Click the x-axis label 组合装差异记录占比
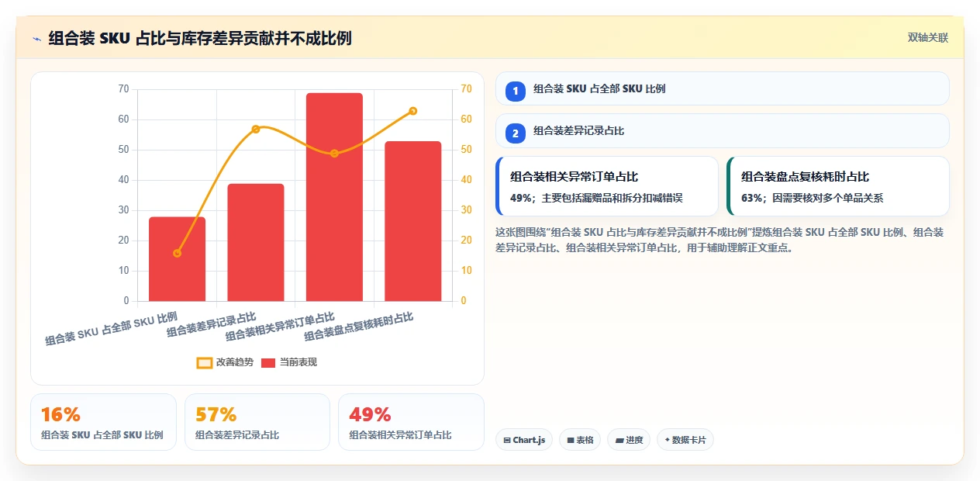 (212, 324)
